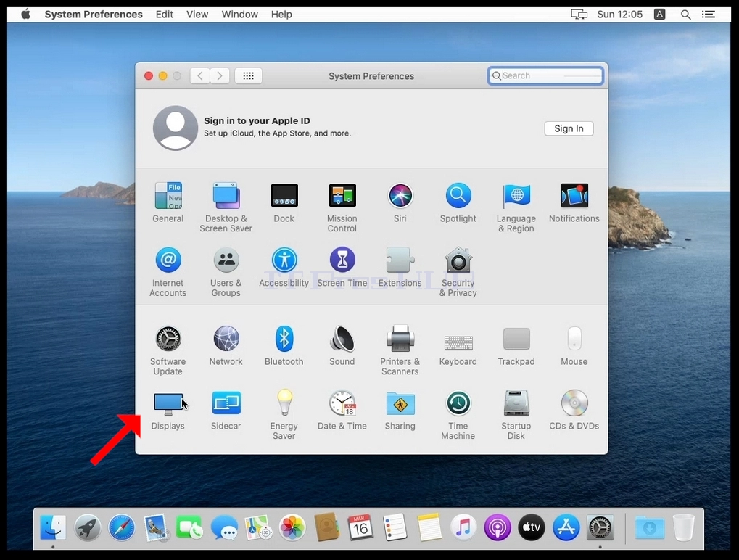
Task: Click the Apple ID avatar picture
Action: point(176,128)
